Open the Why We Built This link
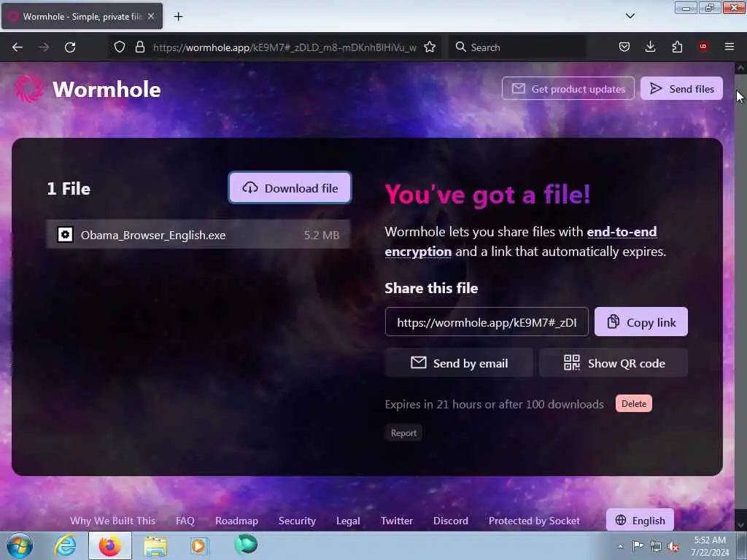This screenshot has width=747, height=560. coord(113,521)
